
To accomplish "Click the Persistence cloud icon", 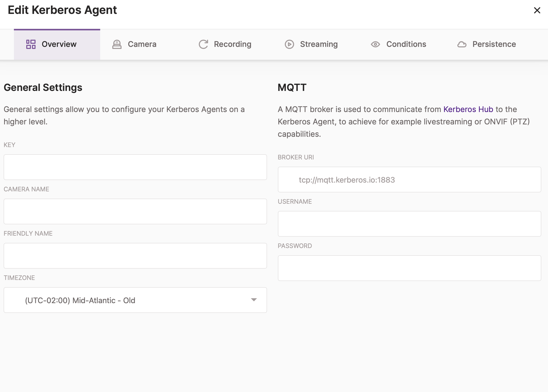I will click(x=462, y=44).
